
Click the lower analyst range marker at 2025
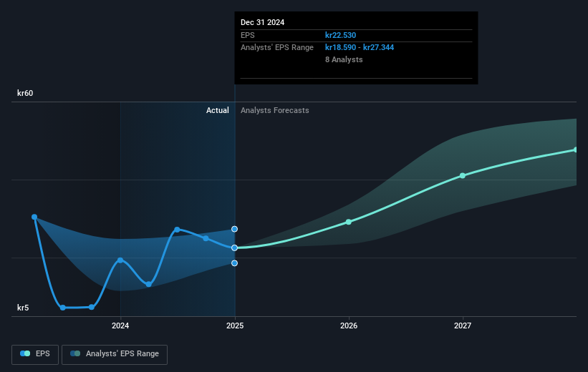pyautogui.click(x=234, y=263)
